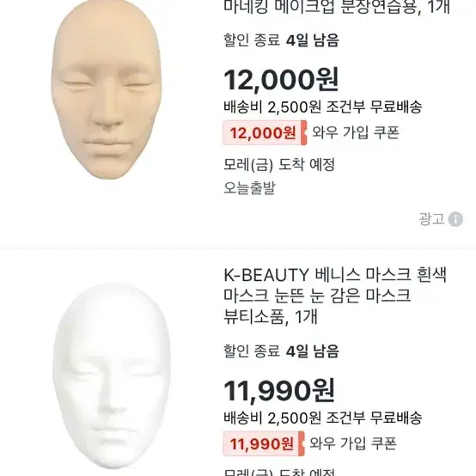Click first product's 할인 종료 4일 남음

pyautogui.click(x=281, y=40)
